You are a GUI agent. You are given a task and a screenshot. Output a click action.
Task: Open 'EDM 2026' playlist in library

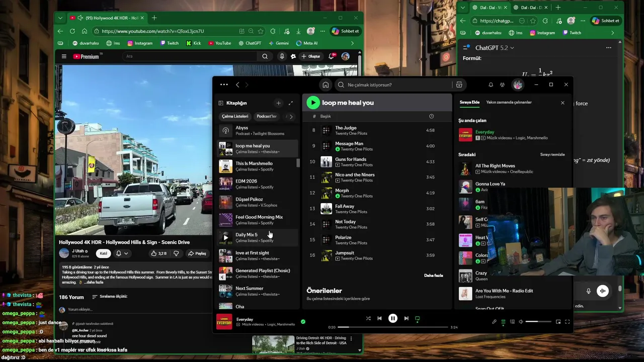(x=258, y=184)
